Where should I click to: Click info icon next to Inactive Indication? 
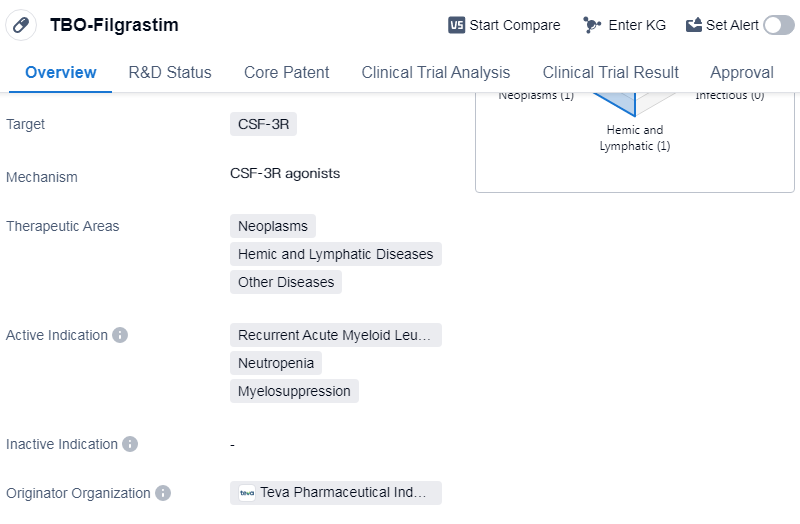(x=130, y=444)
